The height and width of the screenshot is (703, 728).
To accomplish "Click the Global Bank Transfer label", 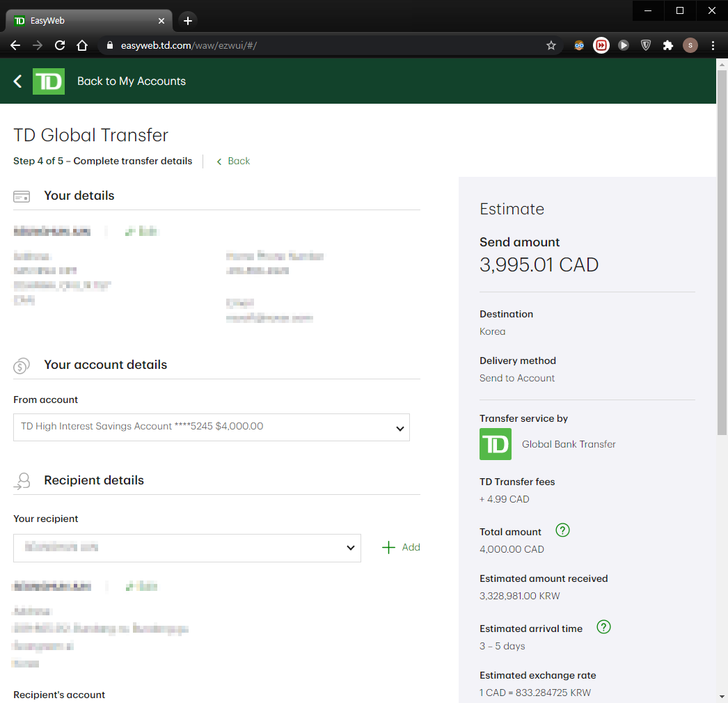I will 569,444.
